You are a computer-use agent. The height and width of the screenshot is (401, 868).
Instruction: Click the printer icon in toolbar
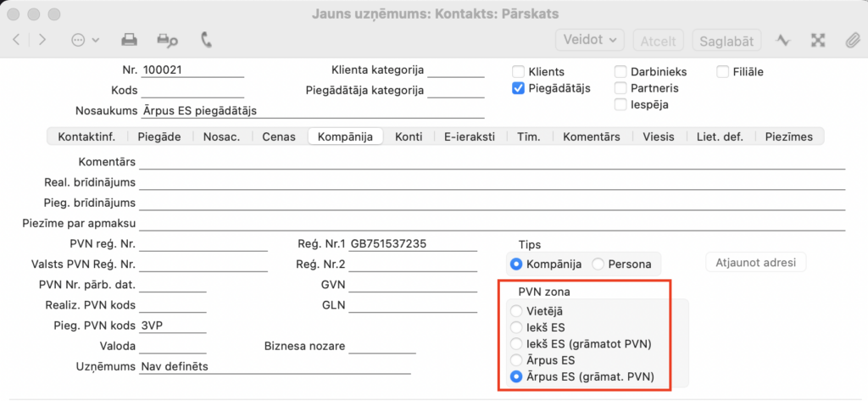pos(129,40)
